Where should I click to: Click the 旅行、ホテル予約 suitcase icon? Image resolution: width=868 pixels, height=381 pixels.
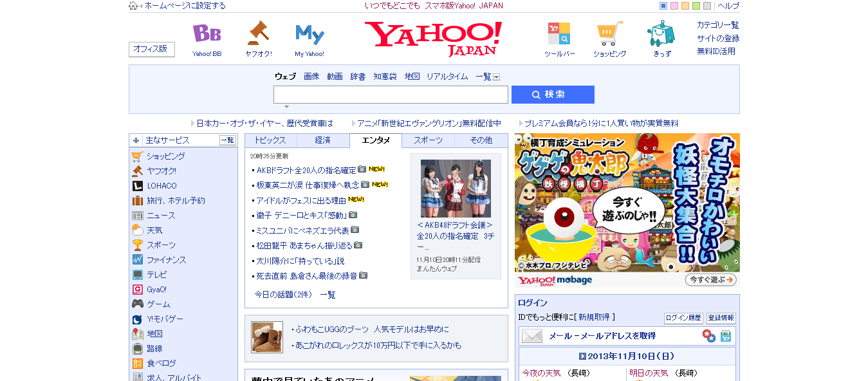click(137, 200)
